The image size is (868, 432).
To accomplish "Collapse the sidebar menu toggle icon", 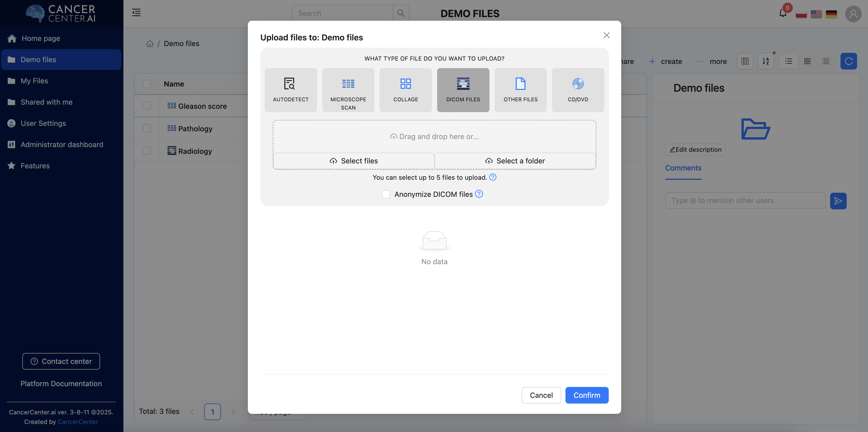I will coord(136,13).
